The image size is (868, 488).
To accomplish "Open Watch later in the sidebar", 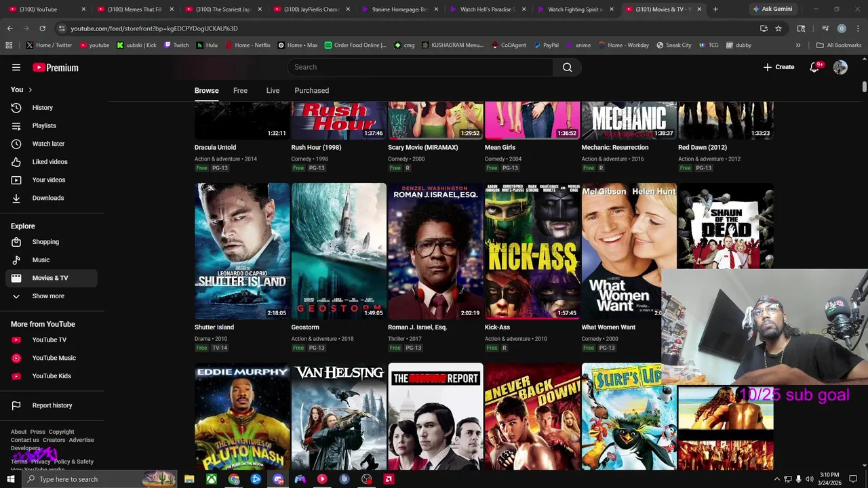I will coord(52,144).
